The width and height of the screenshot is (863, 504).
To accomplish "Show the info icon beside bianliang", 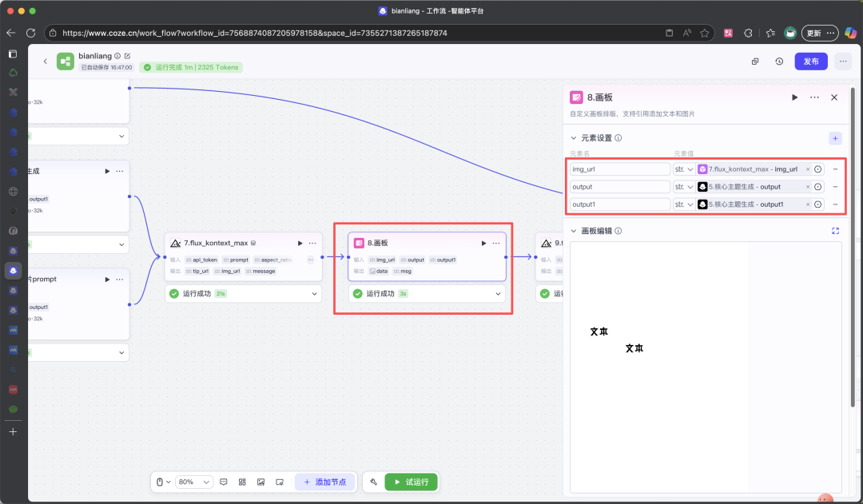I will [117, 56].
